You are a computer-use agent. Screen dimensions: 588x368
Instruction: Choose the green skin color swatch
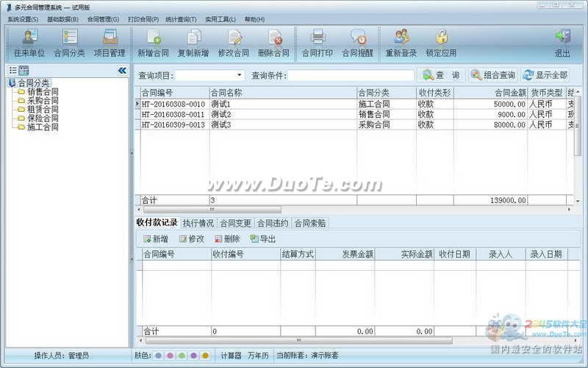point(182,355)
